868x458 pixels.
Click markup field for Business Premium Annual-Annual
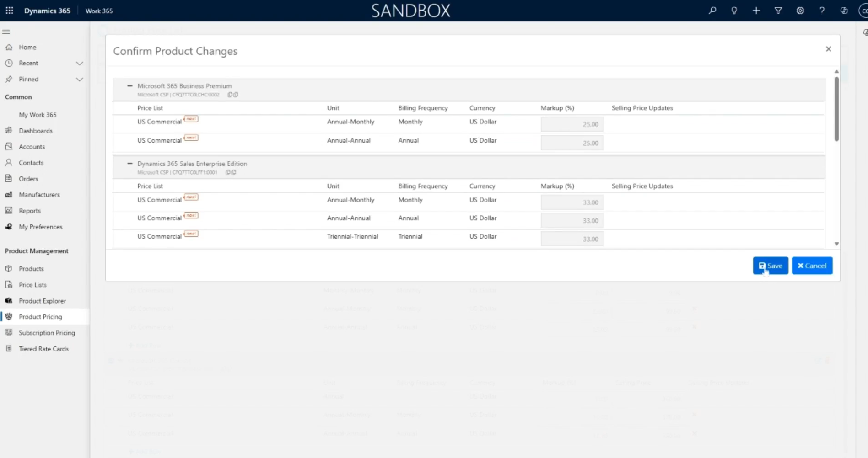tap(572, 143)
